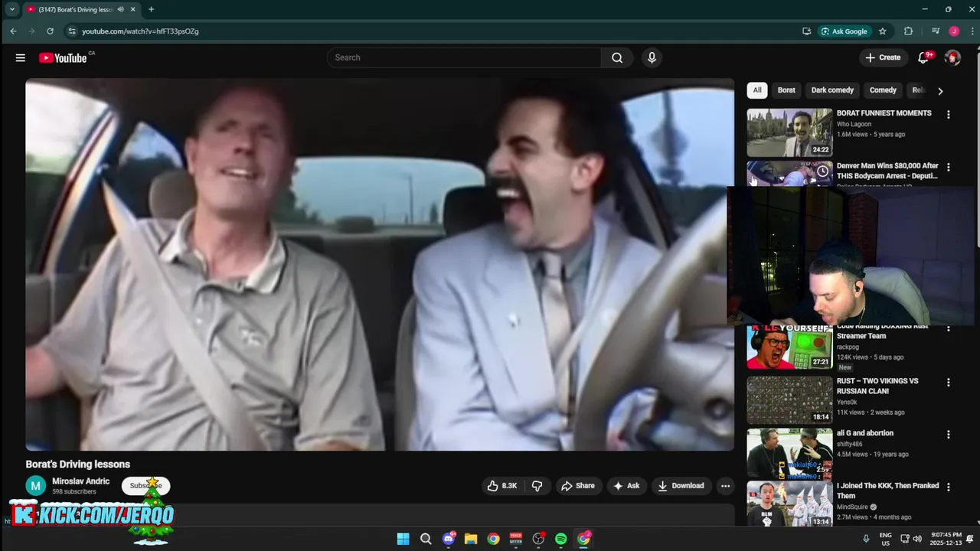
Task: Go to YouTube home via the logo
Action: pyautogui.click(x=63, y=58)
